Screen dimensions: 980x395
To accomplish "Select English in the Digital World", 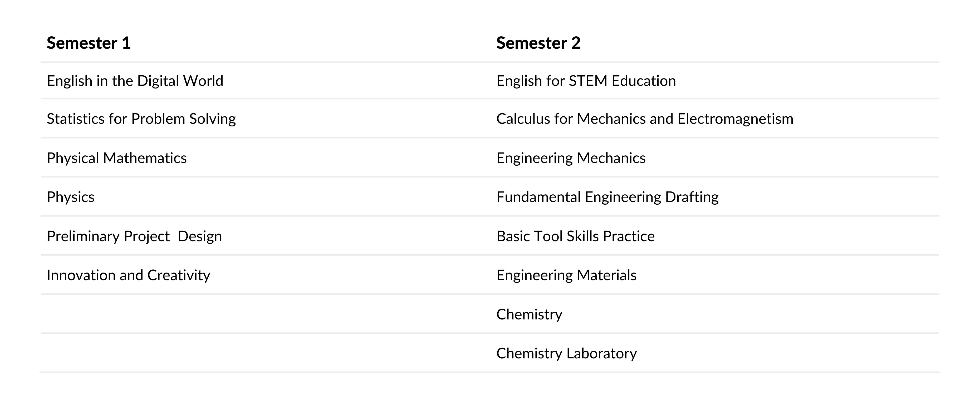I will pos(135,81).
